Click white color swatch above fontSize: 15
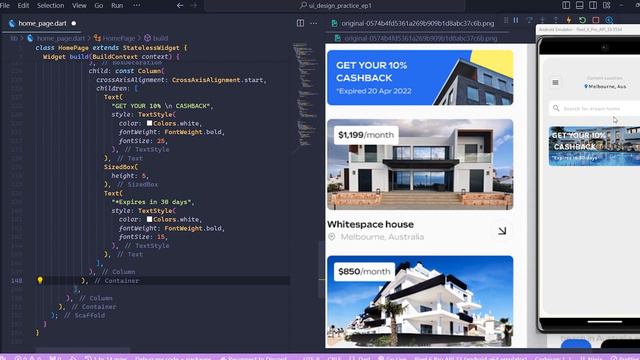640x360 pixels. [x=149, y=219]
